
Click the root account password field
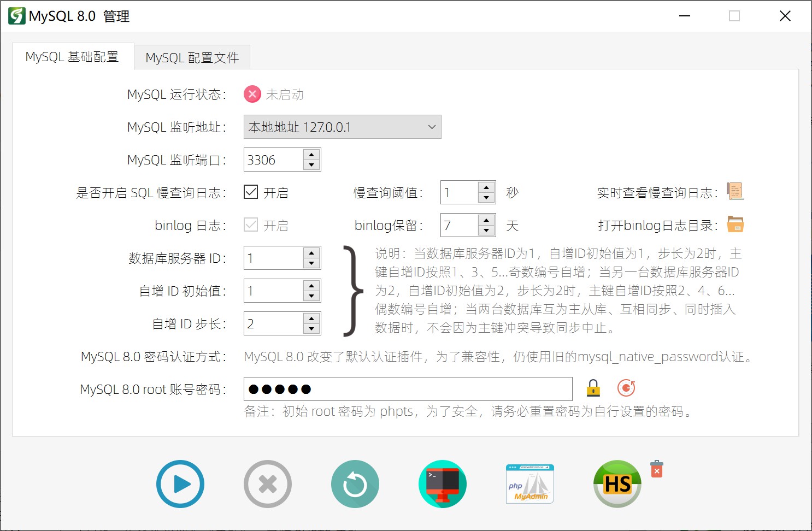click(x=408, y=389)
